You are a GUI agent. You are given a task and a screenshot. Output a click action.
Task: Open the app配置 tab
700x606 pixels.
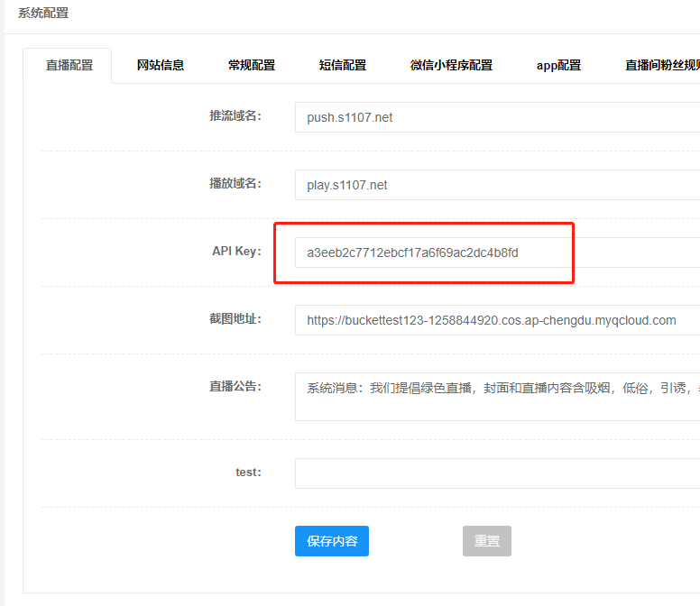pos(558,65)
